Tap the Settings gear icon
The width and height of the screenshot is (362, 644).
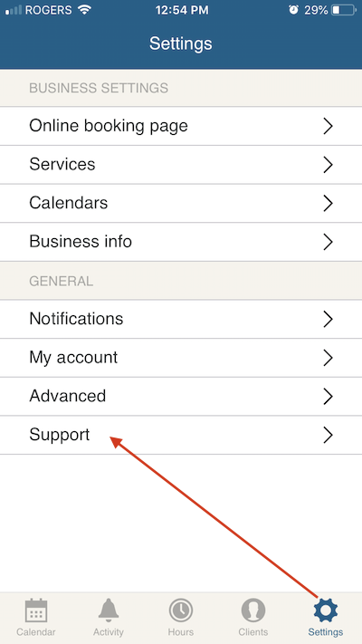tap(326, 610)
